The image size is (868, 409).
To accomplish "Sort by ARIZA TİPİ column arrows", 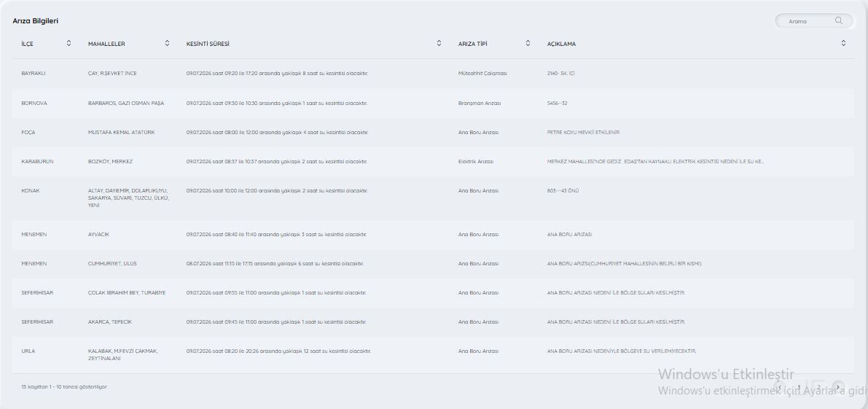I will (x=528, y=43).
